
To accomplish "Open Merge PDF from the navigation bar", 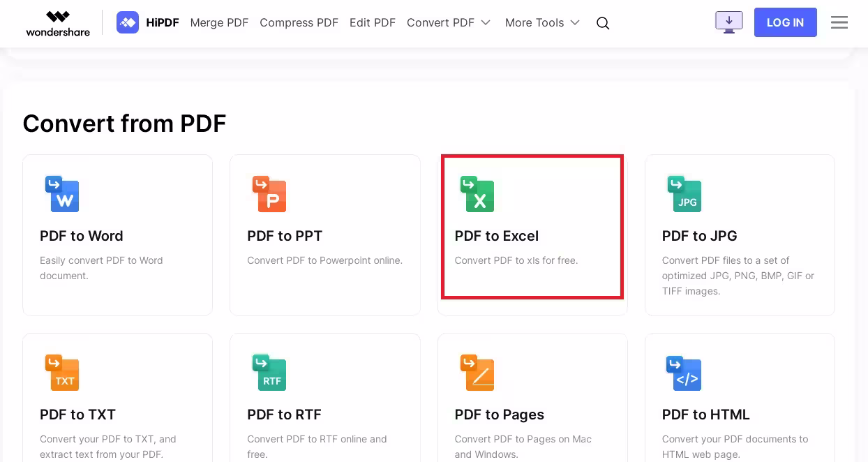I will [219, 22].
